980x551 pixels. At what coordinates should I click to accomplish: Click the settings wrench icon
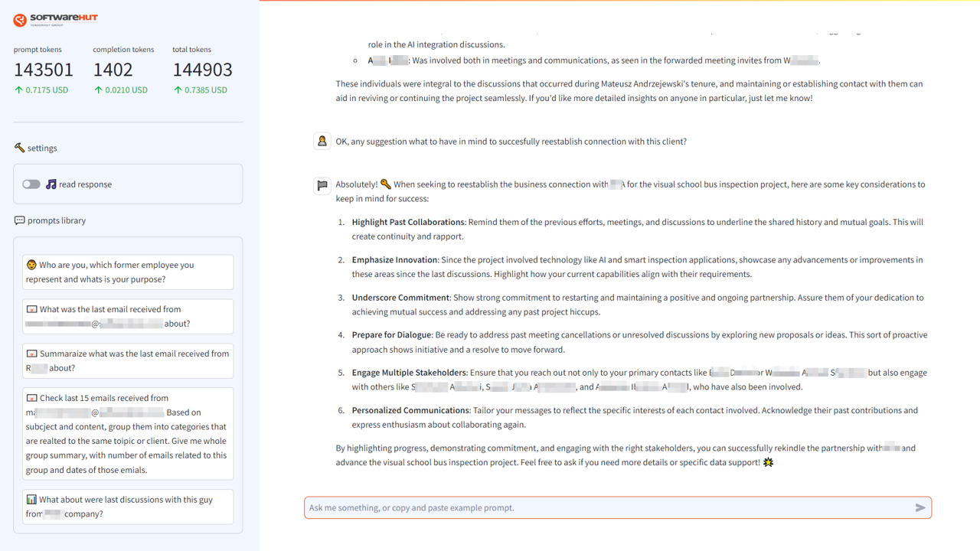[x=19, y=148]
